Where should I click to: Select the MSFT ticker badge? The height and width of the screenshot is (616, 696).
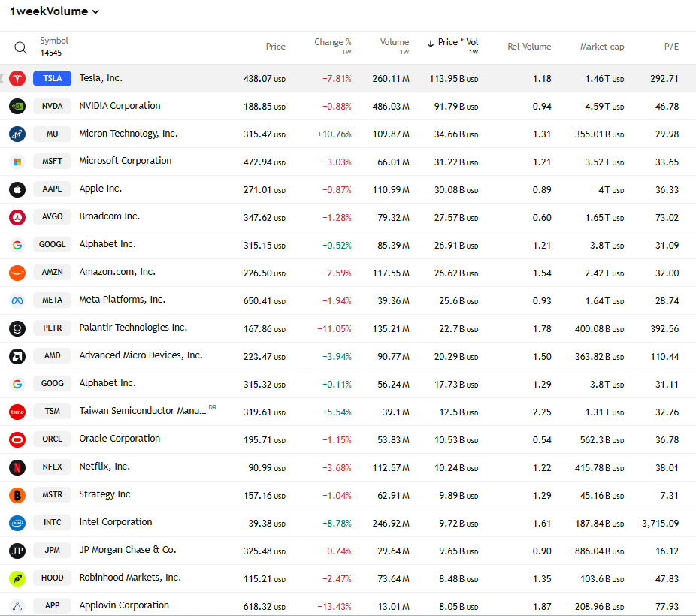[53, 161]
